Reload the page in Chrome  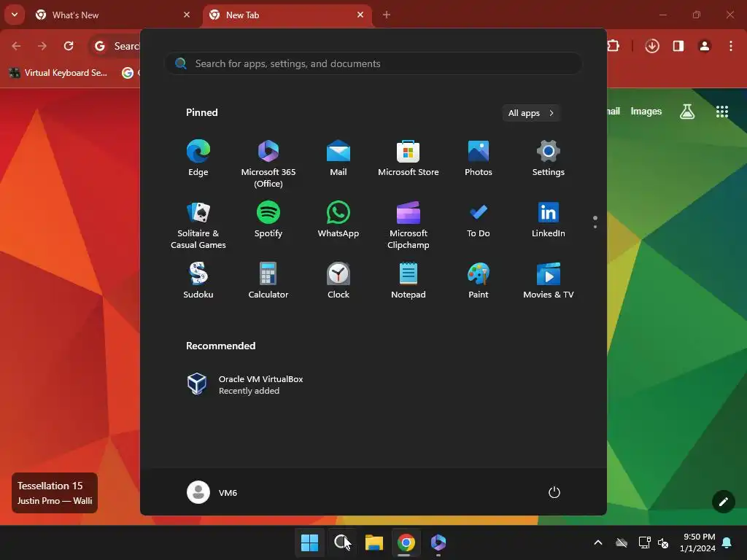coord(69,46)
